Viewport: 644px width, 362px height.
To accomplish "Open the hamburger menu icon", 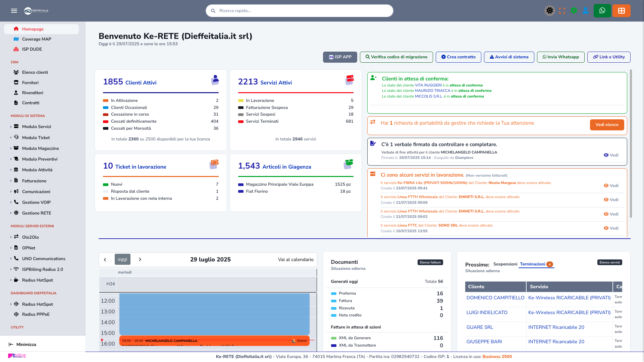I will click(x=14, y=11).
